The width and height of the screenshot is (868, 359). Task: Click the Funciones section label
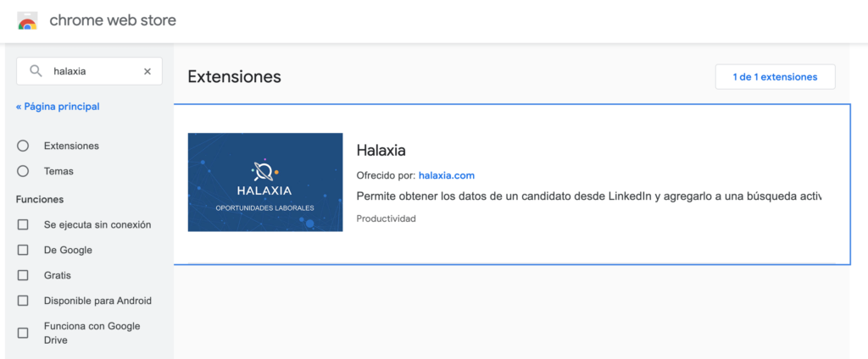(40, 199)
